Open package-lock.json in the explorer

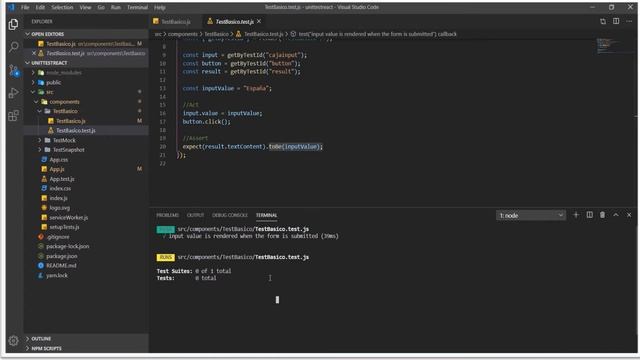pos(86,246)
